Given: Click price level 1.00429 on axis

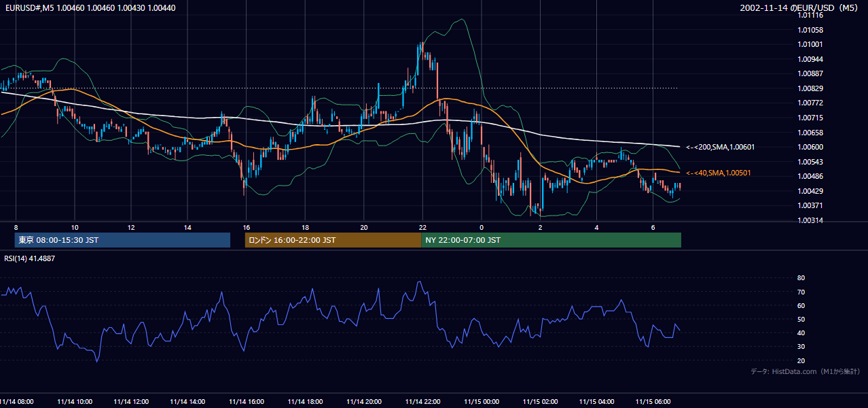Looking at the screenshot, I should tap(811, 191).
